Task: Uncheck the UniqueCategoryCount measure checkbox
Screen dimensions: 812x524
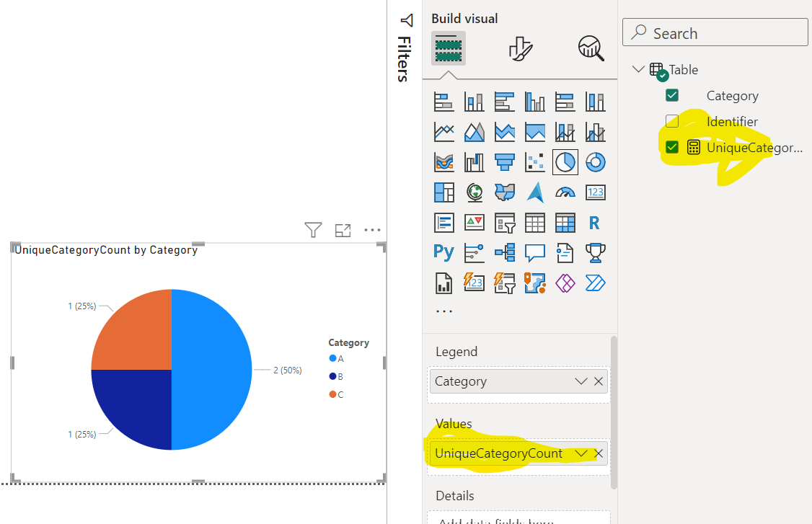Action: pos(671,147)
